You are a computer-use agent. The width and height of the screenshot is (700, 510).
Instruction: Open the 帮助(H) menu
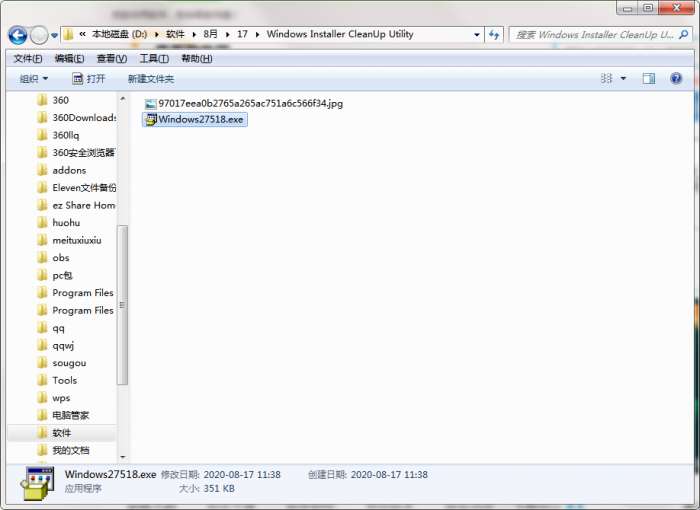(196, 59)
